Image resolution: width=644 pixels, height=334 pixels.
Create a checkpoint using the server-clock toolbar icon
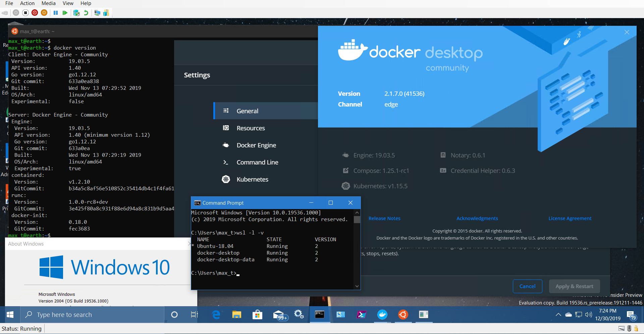(x=76, y=13)
